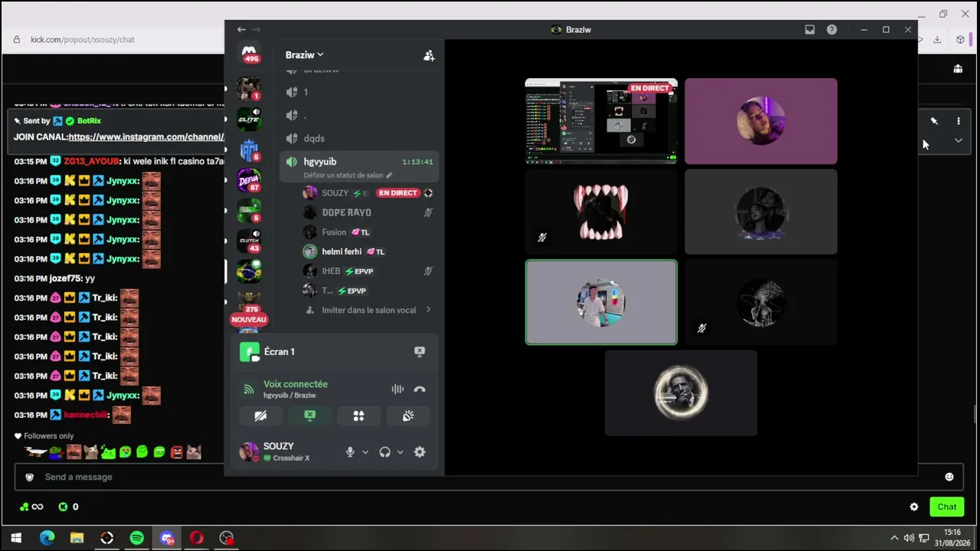Open Discord direct messages home icon

249,53
